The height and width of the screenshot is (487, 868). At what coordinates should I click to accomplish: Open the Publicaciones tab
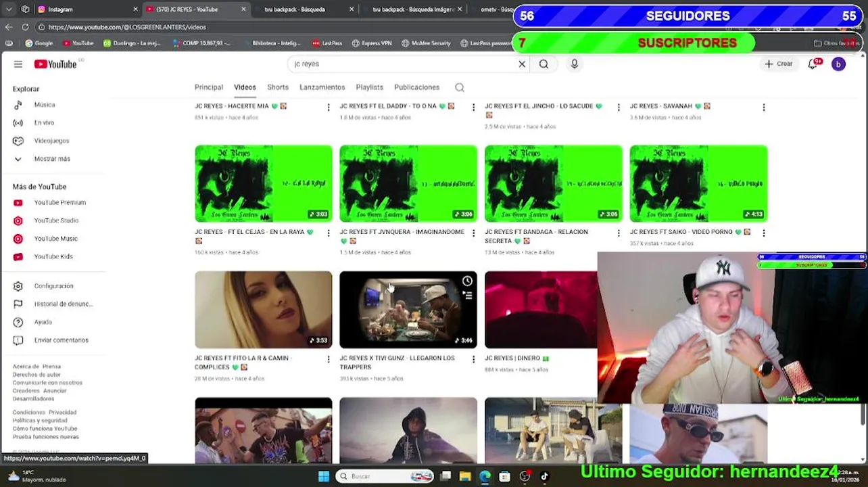(x=417, y=87)
